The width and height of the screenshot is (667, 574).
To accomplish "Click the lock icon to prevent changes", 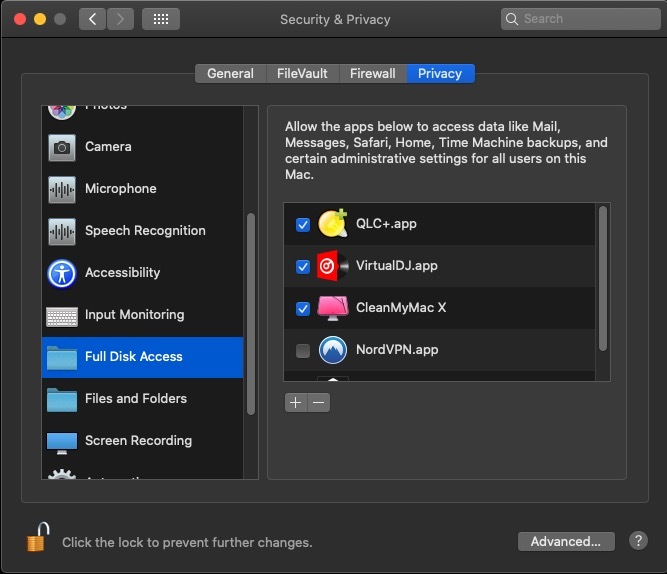I will click(38, 540).
